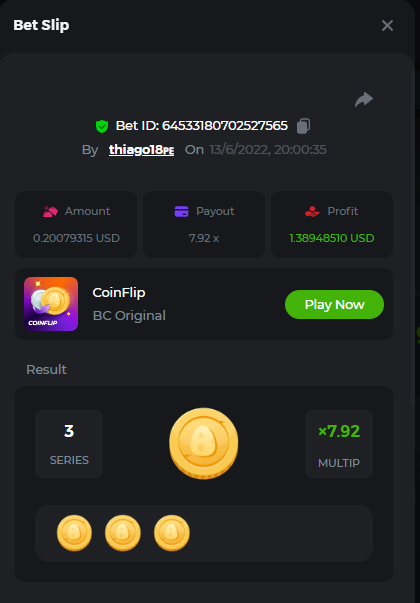Click the Amount icon
Image resolution: width=420 pixels, height=603 pixels.
click(50, 211)
